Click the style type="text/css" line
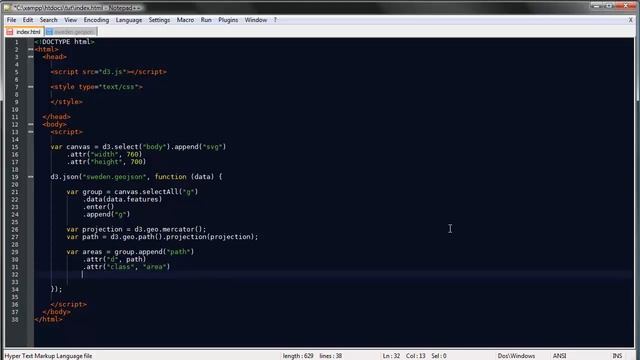Screen dimensions: 640x360 coord(97,87)
